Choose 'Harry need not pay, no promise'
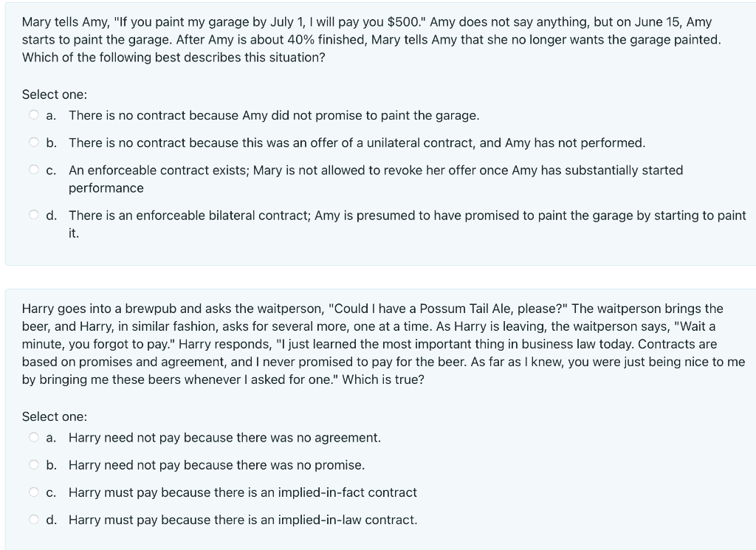The image size is (756, 550). coord(34,465)
